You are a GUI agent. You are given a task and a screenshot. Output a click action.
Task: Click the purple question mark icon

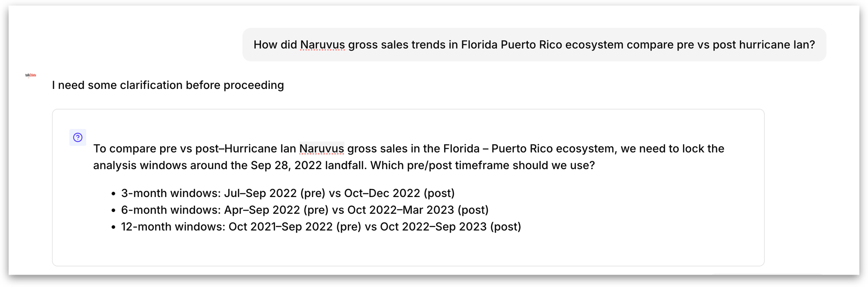click(x=78, y=137)
